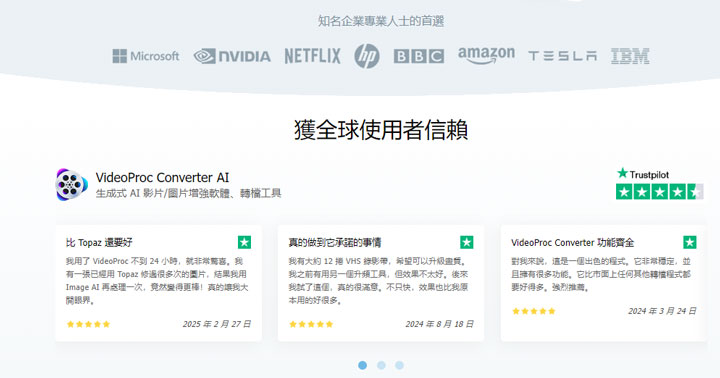Click the 出色的程式 review body text

tap(601, 274)
